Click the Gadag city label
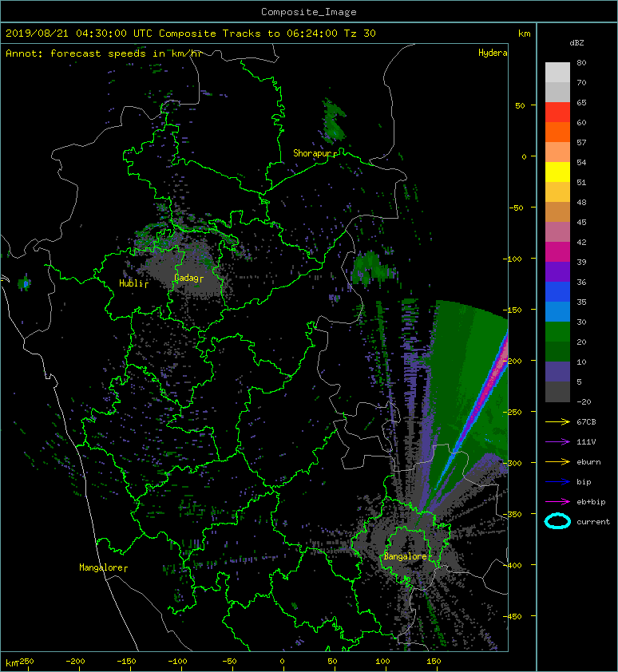 188,279
